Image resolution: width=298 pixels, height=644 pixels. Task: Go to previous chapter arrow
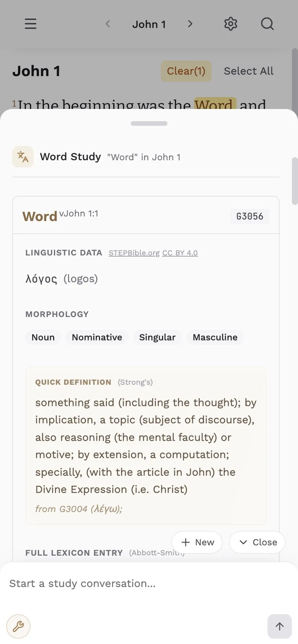click(108, 24)
